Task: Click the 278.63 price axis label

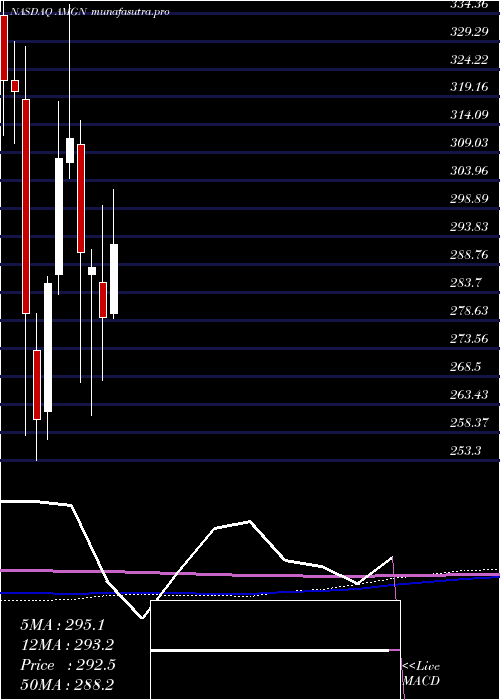Action: pos(469,311)
